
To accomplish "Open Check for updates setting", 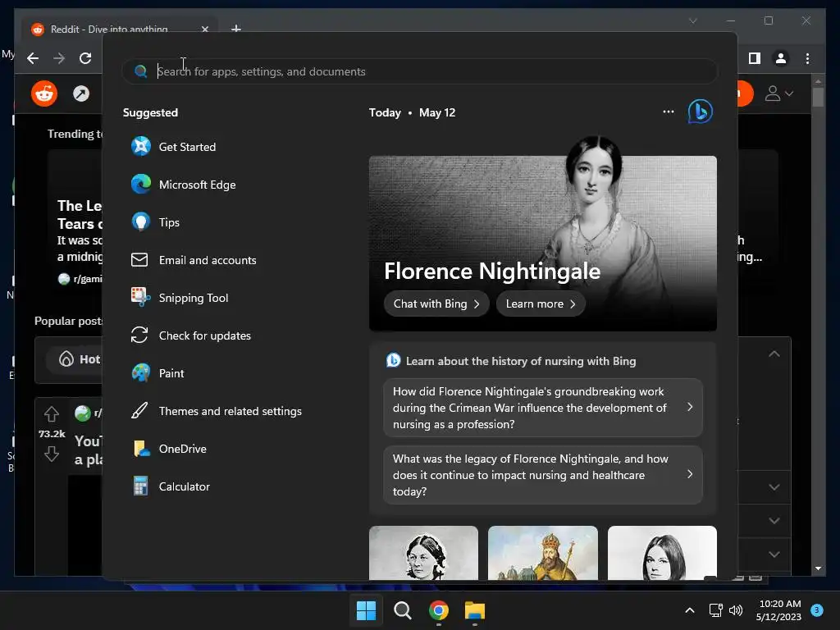I will pyautogui.click(x=190, y=336).
